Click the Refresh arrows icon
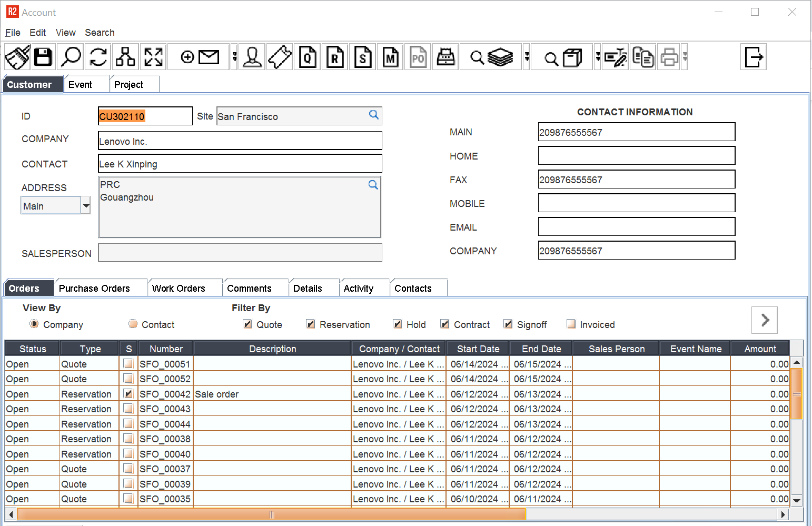Screen dimensions: 812x526 pos(98,57)
